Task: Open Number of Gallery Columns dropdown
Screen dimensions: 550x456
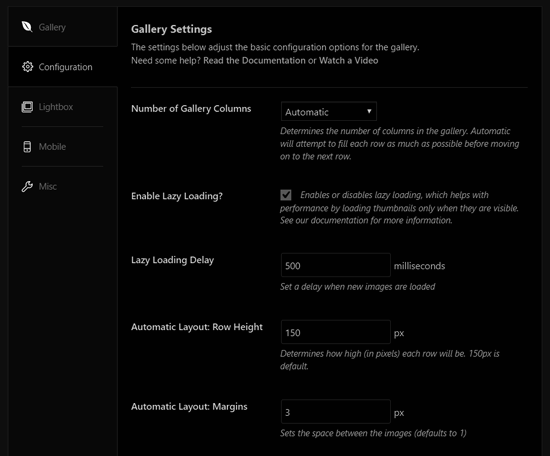Action: [x=329, y=112]
